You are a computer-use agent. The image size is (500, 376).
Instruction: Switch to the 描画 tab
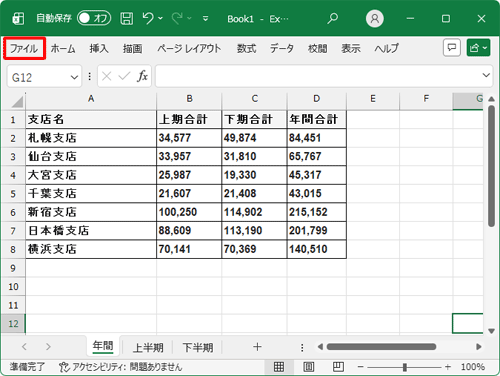(132, 49)
